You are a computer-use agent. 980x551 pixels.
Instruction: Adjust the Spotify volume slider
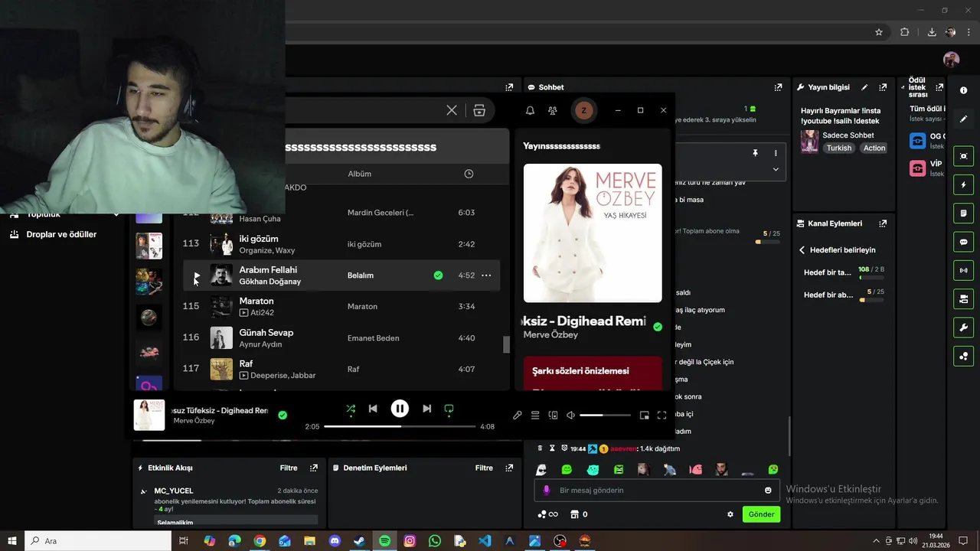point(605,416)
